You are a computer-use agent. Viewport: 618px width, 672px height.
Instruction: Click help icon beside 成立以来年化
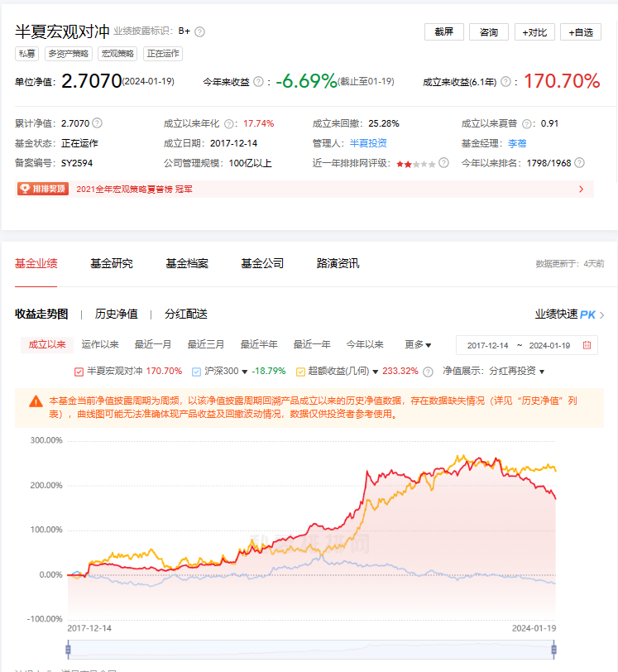pyautogui.click(x=229, y=124)
